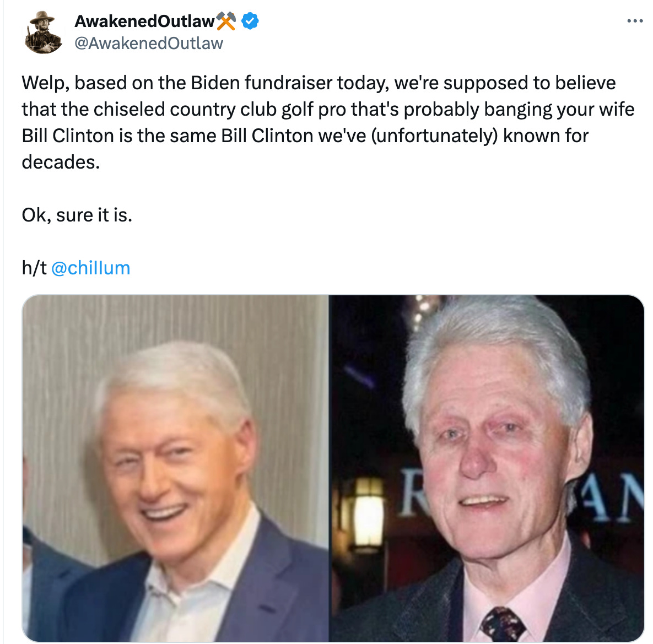Open the three-dot more options menu
This screenshot has height=644, width=653.
(x=635, y=21)
